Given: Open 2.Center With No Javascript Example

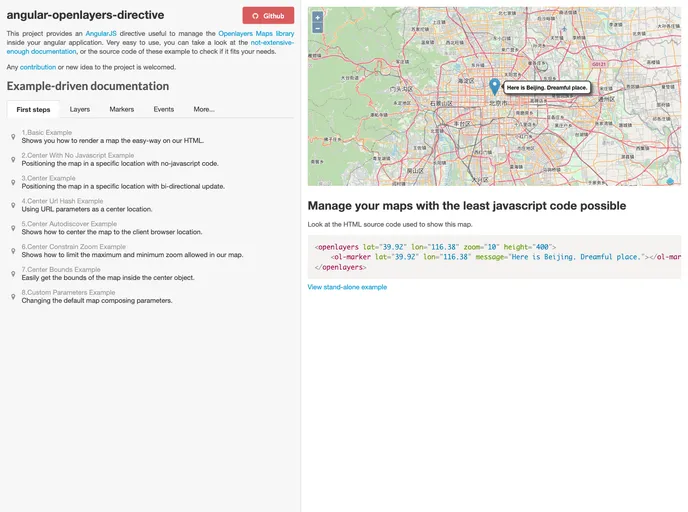Looking at the screenshot, I should (78, 155).
